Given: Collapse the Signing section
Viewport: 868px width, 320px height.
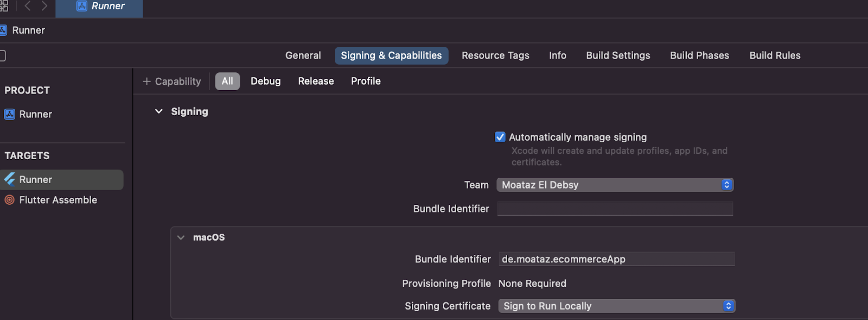Looking at the screenshot, I should click(x=159, y=111).
